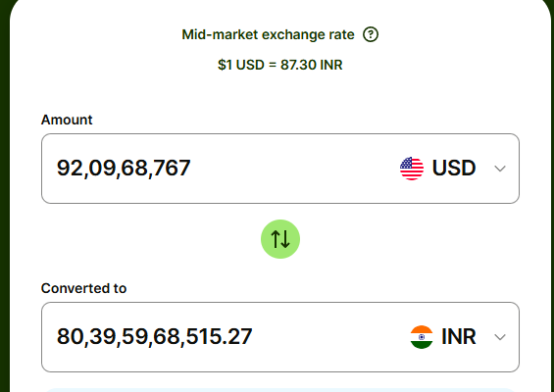This screenshot has width=554, height=392.
Task: Click the '$1 USD = 87.30 INR' rate
Action: coord(280,65)
